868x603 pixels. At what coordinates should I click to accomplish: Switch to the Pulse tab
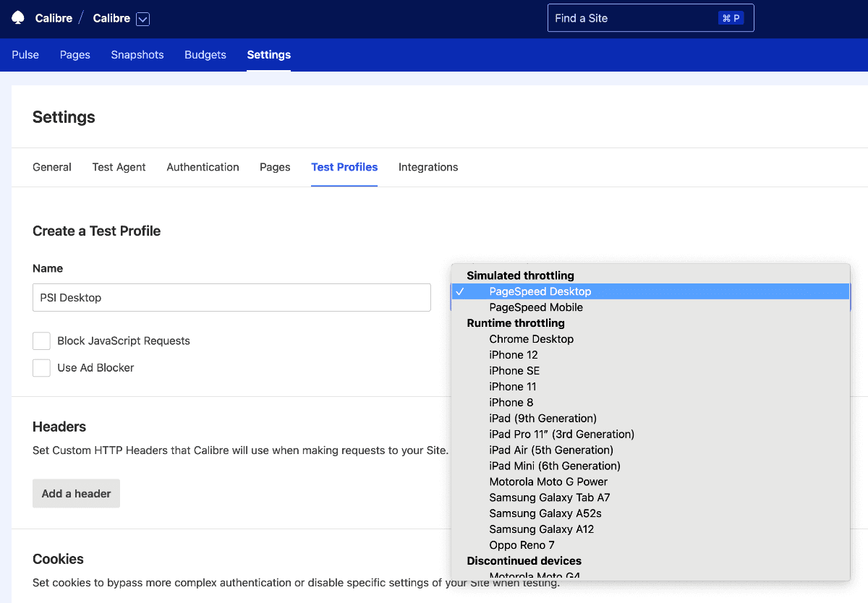click(25, 54)
